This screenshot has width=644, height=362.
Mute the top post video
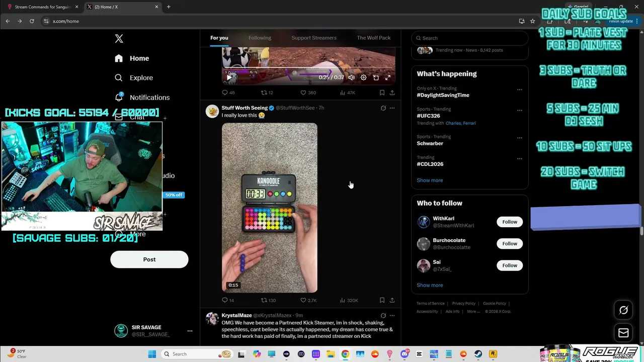pyautogui.click(x=351, y=77)
